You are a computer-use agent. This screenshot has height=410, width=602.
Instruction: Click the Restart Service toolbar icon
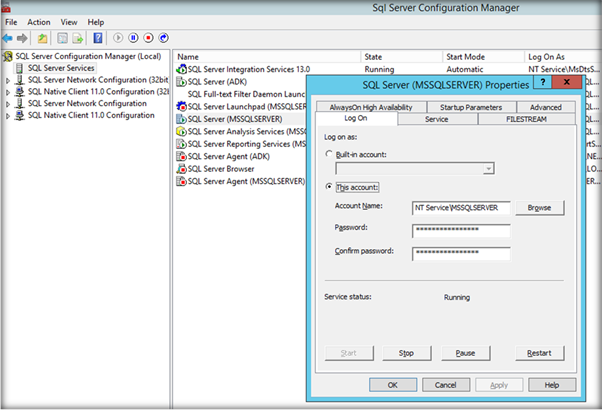click(164, 38)
